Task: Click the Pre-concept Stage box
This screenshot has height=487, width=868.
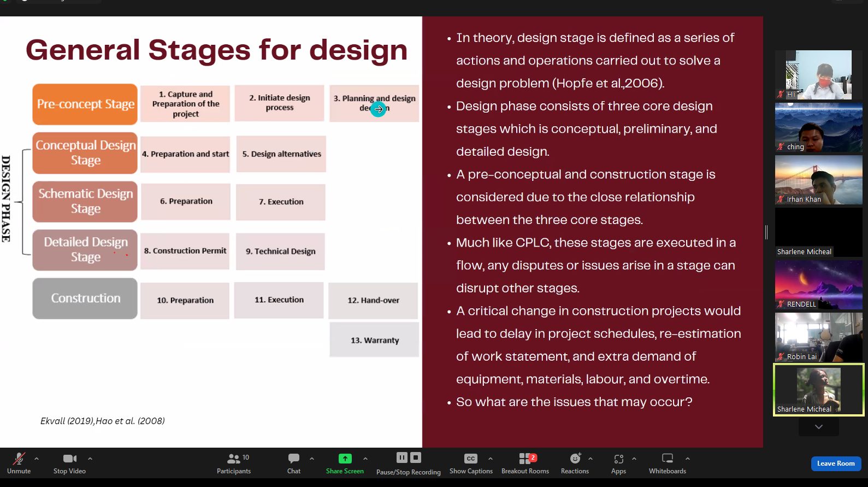Action: [x=85, y=104]
